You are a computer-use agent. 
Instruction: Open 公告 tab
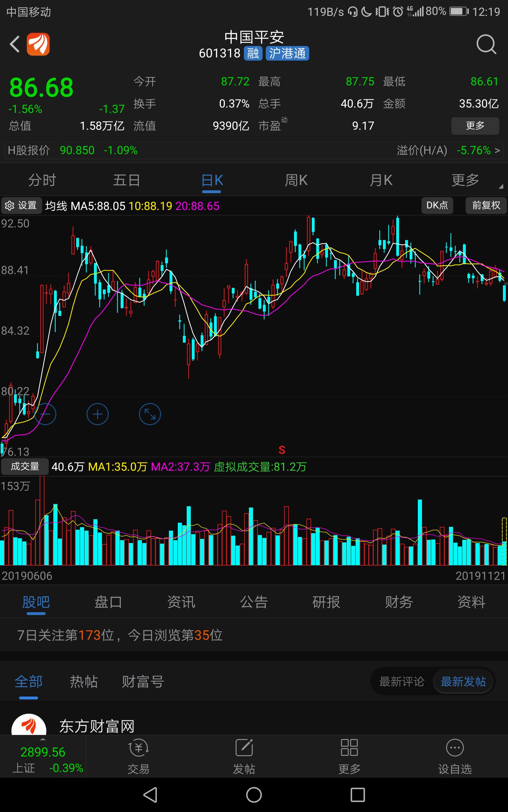[x=254, y=602]
